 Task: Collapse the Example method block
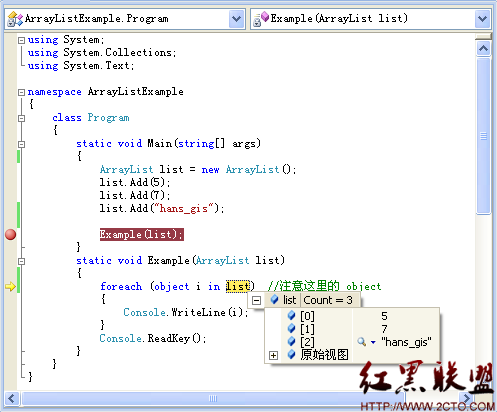coord(21,261)
